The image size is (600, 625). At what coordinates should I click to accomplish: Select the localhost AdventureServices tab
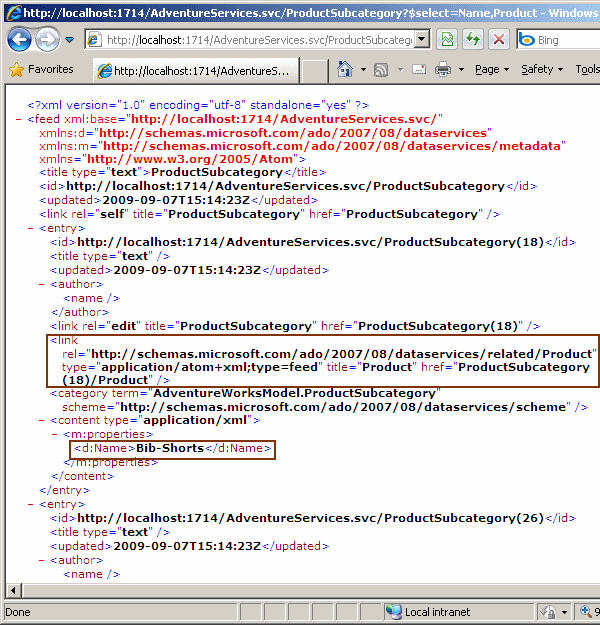(195, 71)
